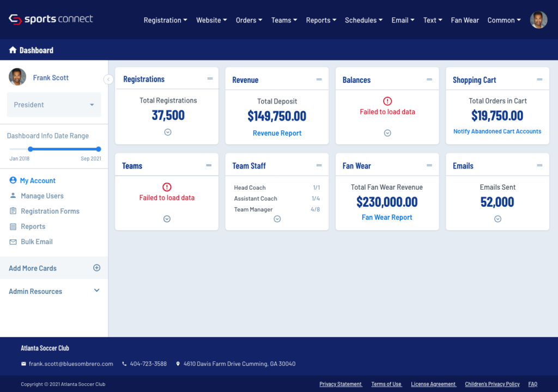Click the Dashboard home icon
558x392 pixels.
point(13,50)
